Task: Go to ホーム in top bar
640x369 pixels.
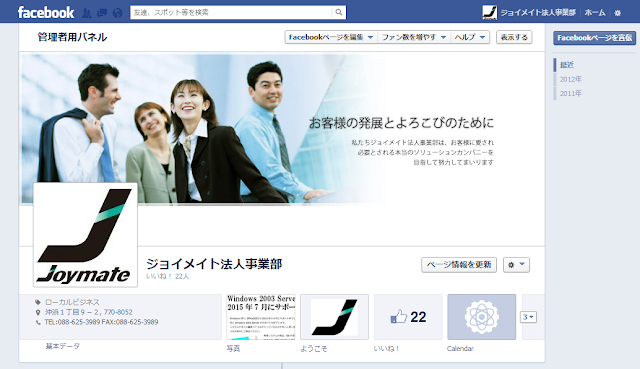Action: 595,13
